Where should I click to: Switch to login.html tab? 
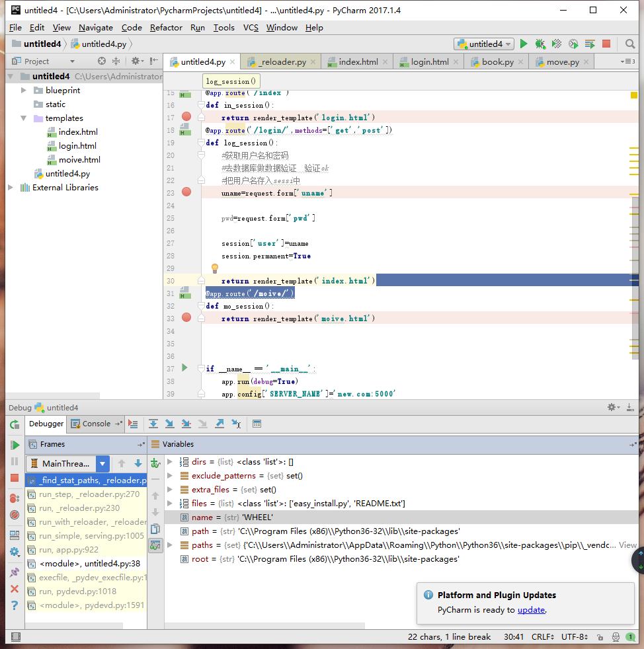(x=430, y=62)
